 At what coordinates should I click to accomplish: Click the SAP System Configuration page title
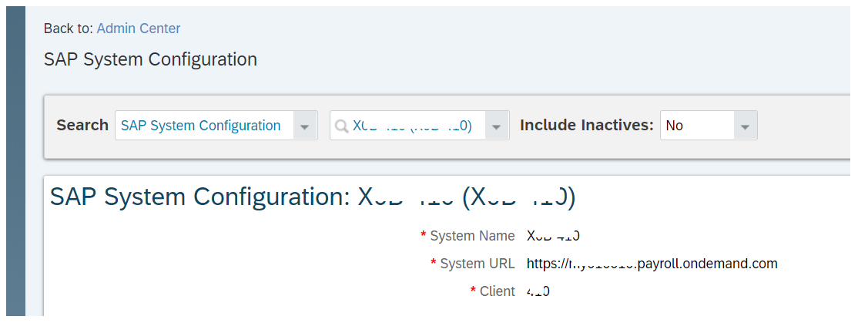coord(151,59)
